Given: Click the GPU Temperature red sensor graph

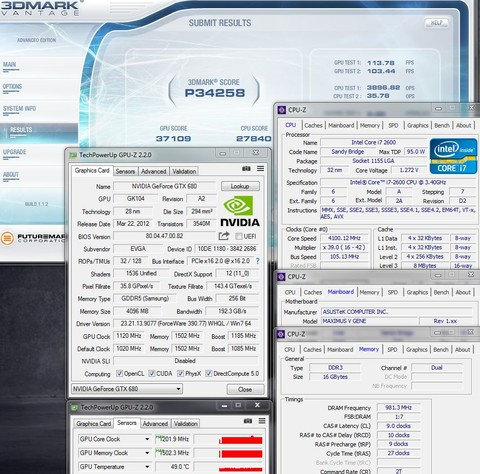Looking at the screenshot, I should pyautogui.click(x=228, y=467).
